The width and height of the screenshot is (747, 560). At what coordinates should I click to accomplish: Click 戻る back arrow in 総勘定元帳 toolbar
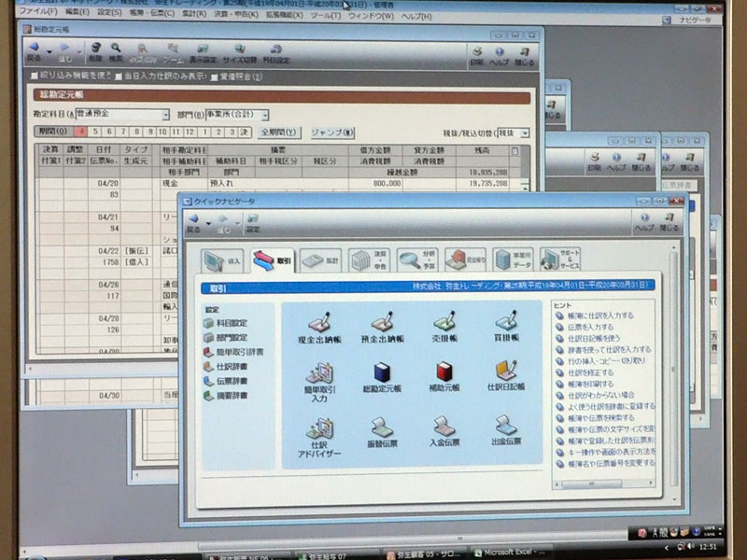point(34,52)
